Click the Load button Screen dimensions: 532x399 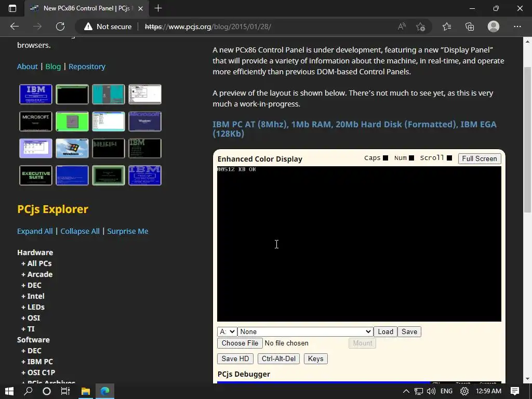[385, 331]
